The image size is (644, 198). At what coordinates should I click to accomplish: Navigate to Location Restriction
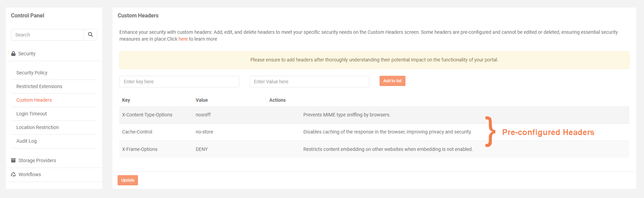[x=37, y=127]
